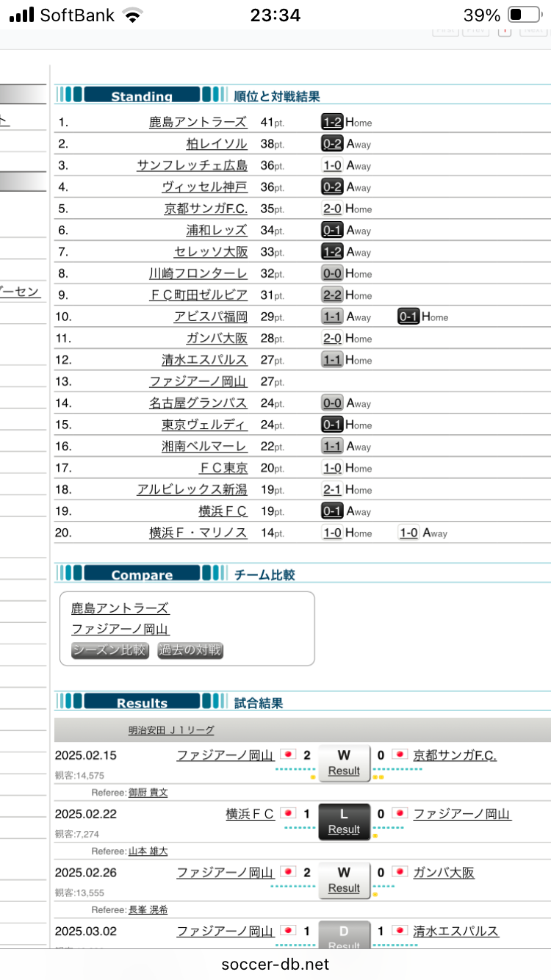Open L Result for 2025.02.22 match
Viewport: 551px width, 980px height.
coord(344,821)
